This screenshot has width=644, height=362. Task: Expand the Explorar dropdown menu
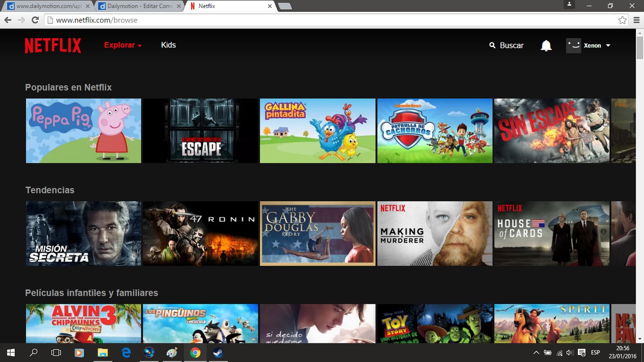tap(123, 45)
